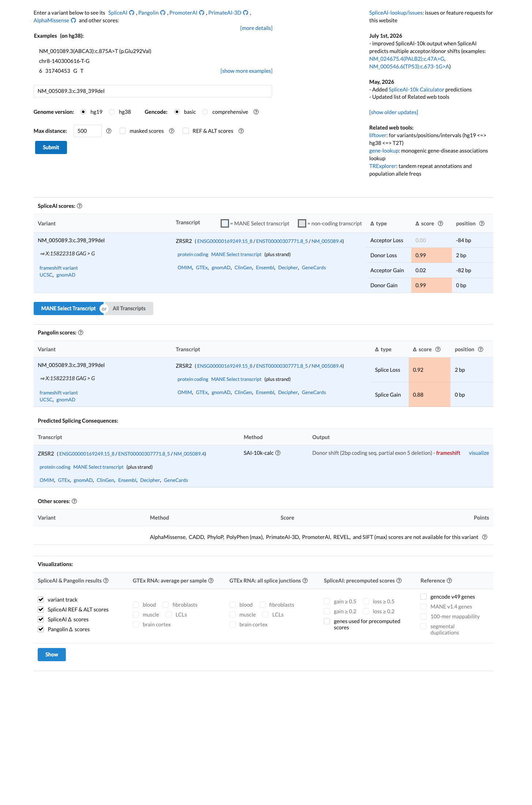Submit the variant query

51,147
